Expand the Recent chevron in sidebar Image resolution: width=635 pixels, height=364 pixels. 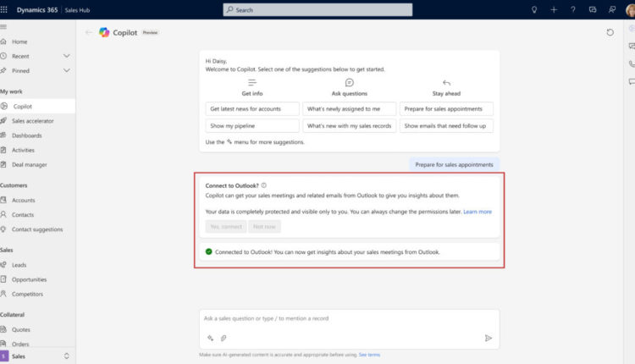pyautogui.click(x=66, y=56)
